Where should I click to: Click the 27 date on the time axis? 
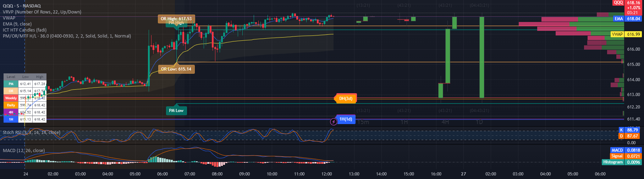click(x=463, y=174)
